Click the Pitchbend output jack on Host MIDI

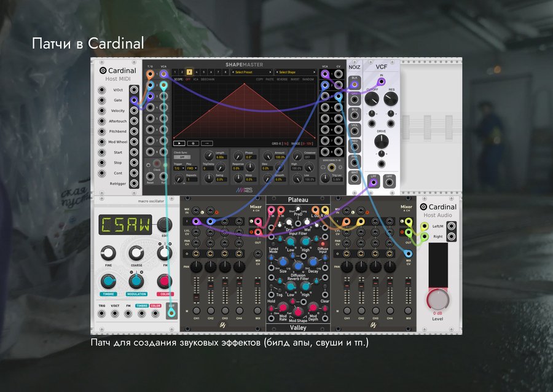(134, 131)
